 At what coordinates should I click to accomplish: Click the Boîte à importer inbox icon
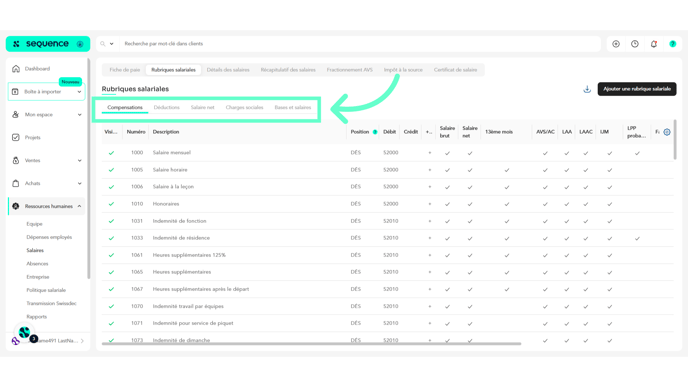(x=15, y=92)
